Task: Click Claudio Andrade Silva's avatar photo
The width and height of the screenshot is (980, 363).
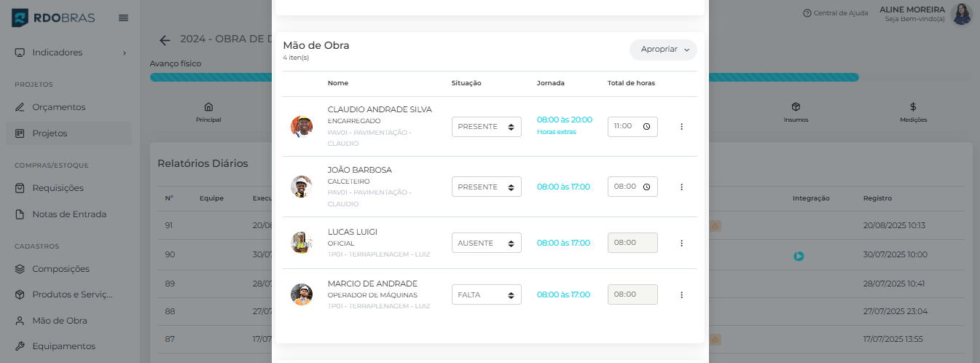Action: coord(302,127)
